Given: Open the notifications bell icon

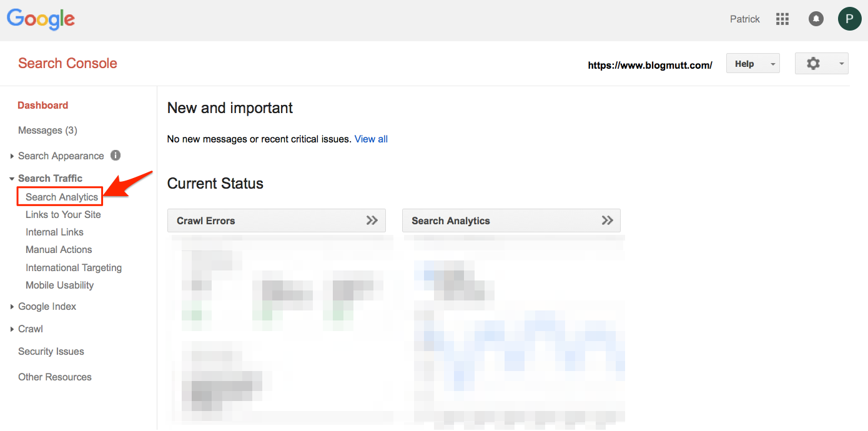Looking at the screenshot, I should [x=816, y=19].
